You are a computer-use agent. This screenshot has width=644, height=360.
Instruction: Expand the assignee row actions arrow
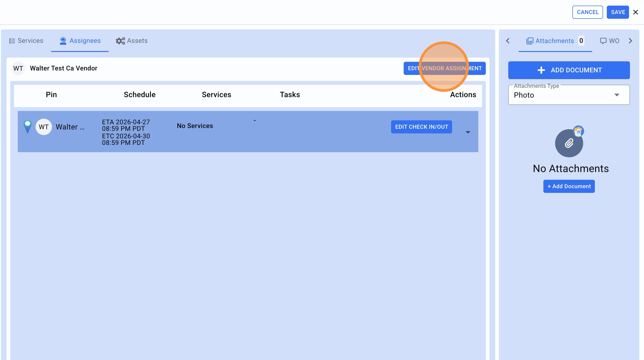tap(468, 132)
